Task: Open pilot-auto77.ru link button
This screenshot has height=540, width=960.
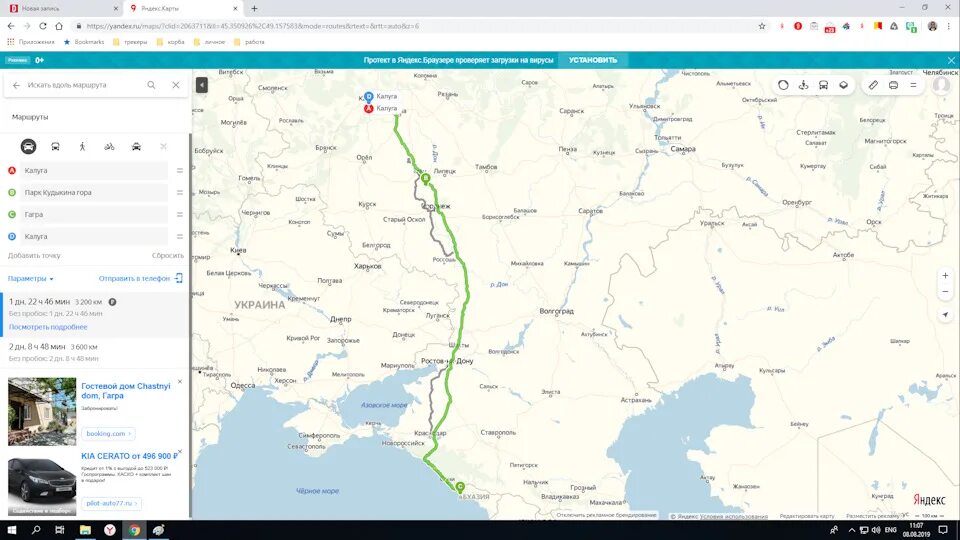Action: click(111, 503)
